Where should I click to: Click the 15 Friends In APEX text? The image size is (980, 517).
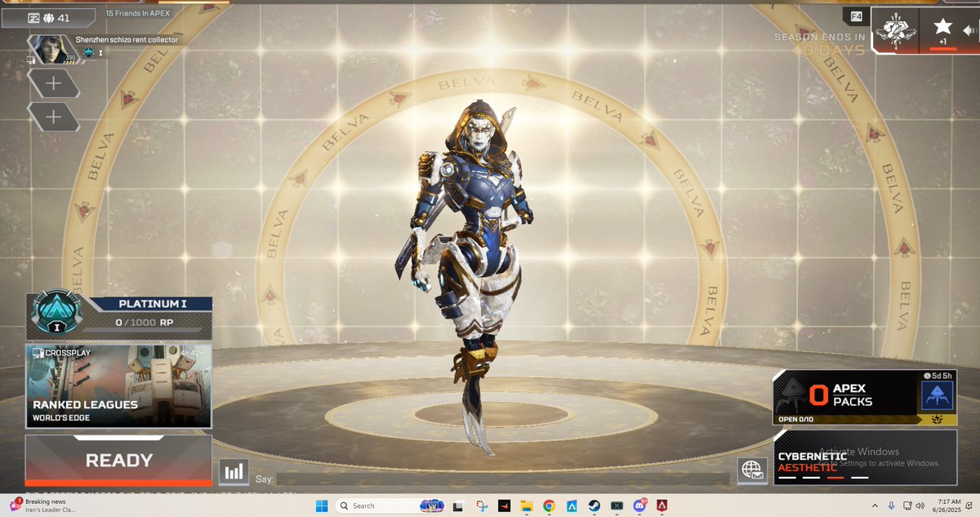138,14
